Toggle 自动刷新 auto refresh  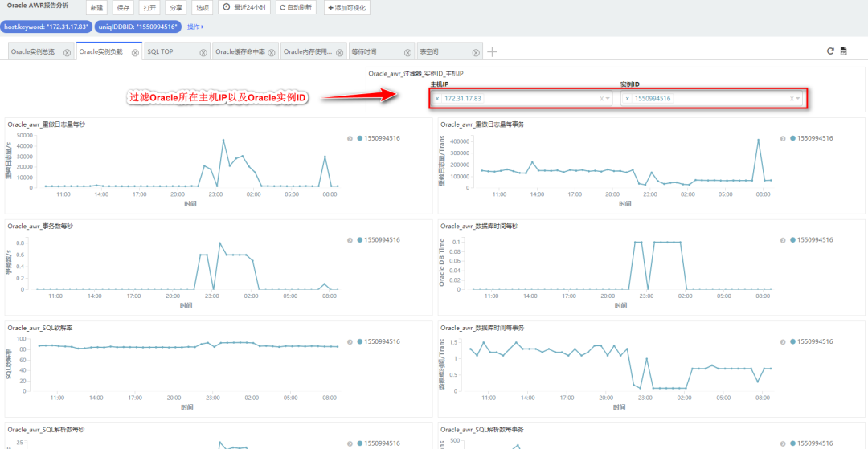pos(296,8)
